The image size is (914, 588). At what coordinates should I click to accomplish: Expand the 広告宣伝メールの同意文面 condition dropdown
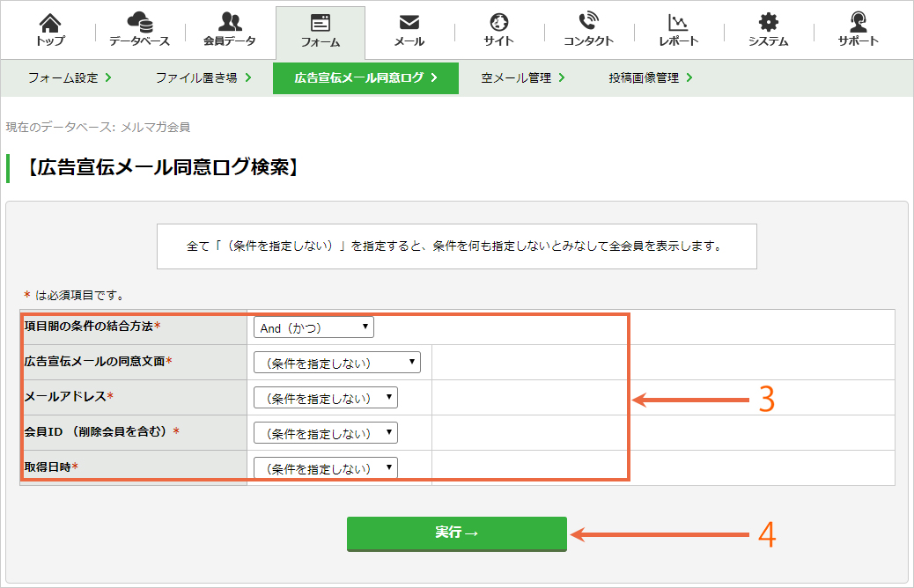[337, 363]
